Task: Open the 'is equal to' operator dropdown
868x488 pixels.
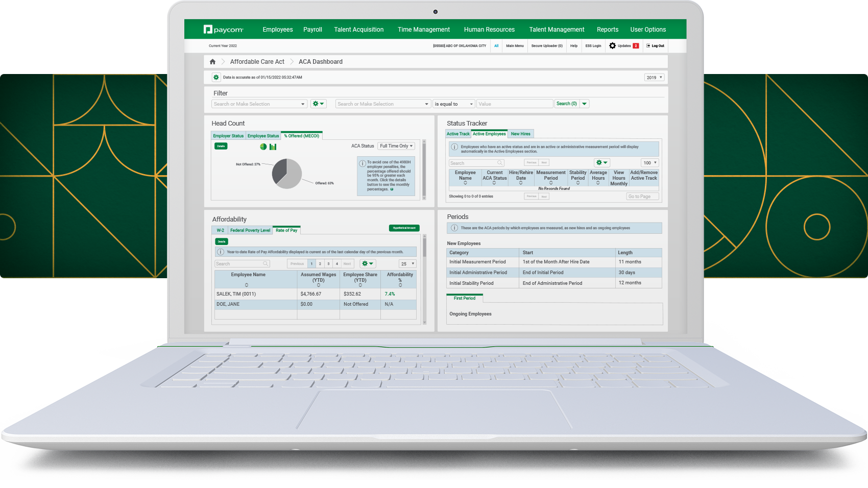Action: (454, 104)
